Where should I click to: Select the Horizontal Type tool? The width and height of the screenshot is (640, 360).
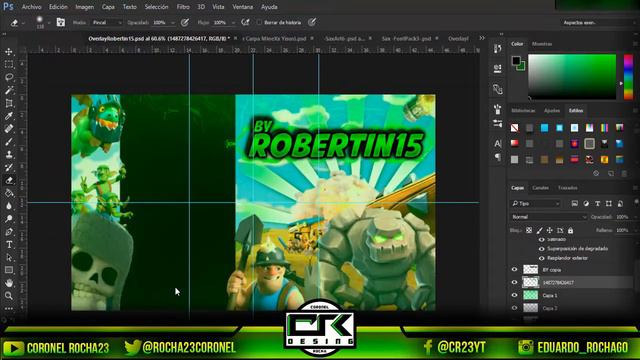(9, 244)
